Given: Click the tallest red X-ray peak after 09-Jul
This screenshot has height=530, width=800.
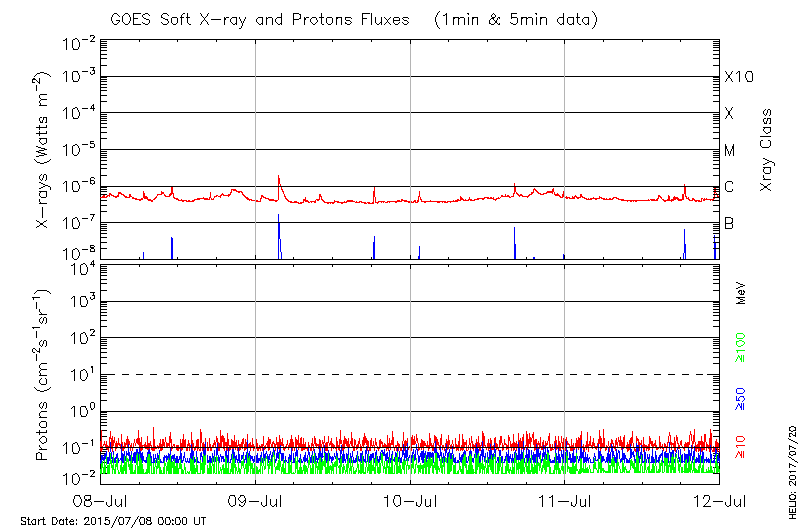Looking at the screenshot, I should (x=278, y=177).
